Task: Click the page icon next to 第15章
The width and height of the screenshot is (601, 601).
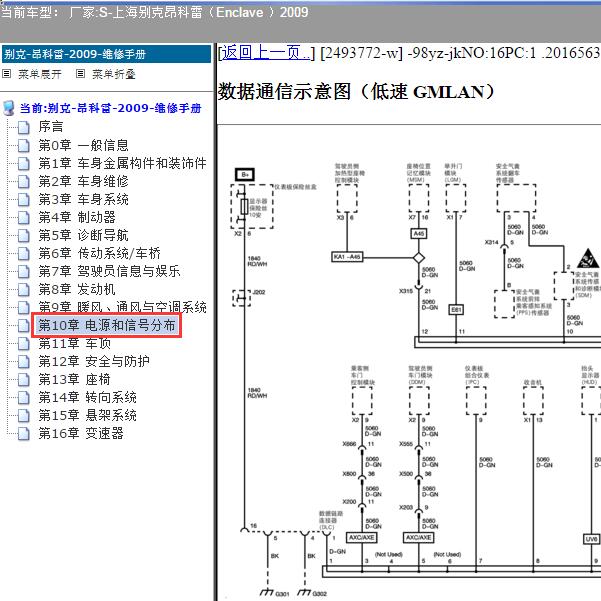Action: click(x=24, y=415)
